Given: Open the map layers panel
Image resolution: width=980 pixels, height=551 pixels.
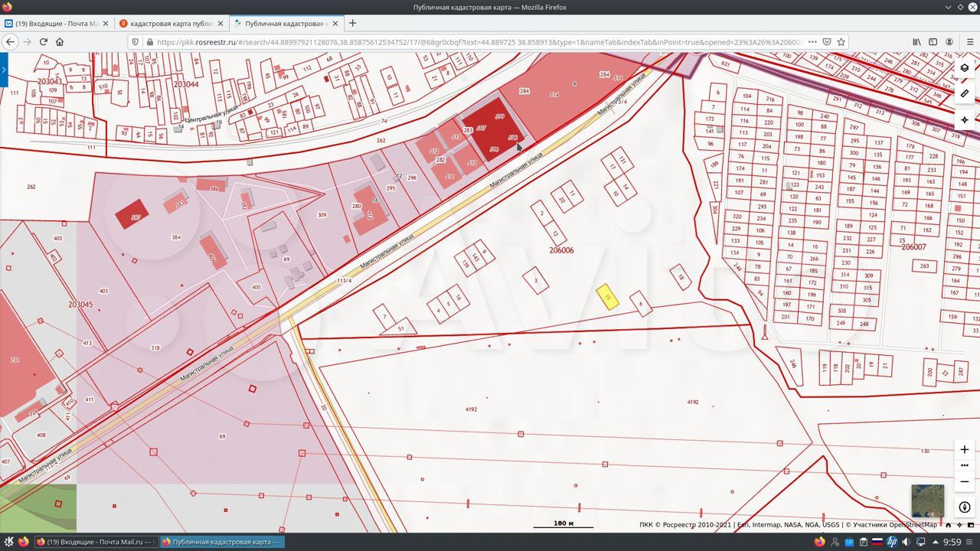Looking at the screenshot, I should click(x=964, y=68).
